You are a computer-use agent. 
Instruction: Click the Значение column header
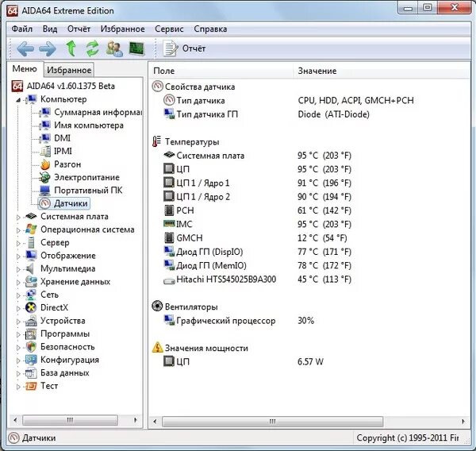(x=382, y=71)
